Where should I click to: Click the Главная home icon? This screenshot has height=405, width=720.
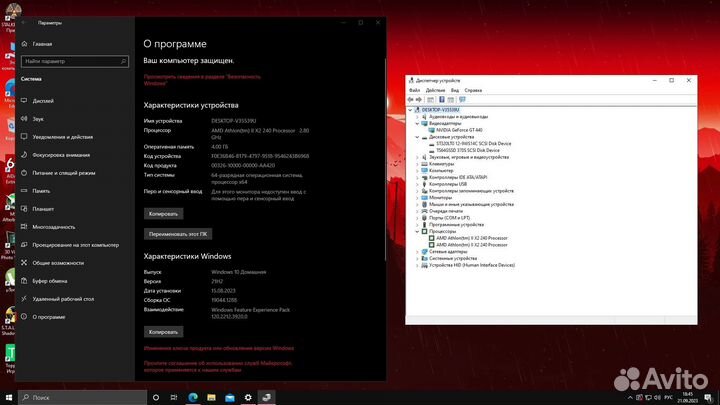click(24, 44)
